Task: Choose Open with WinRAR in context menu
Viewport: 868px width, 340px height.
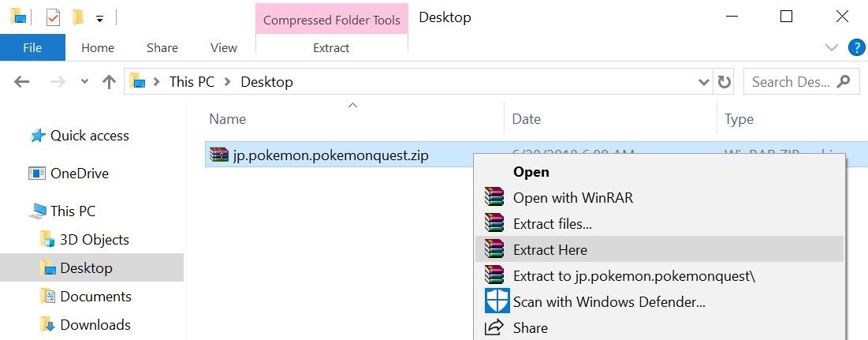Action: click(x=659, y=198)
